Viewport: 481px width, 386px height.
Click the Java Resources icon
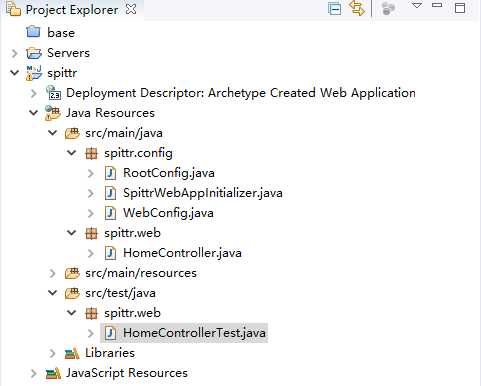pos(53,113)
